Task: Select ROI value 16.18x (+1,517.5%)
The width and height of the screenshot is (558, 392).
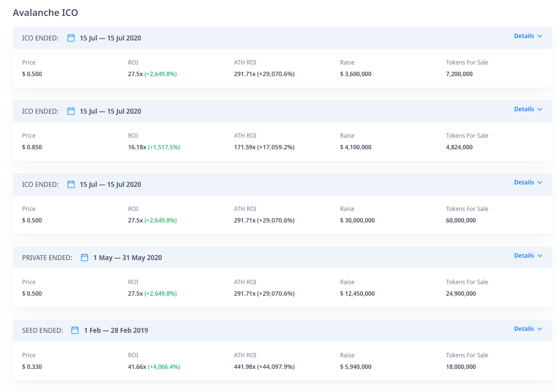Action: point(154,147)
